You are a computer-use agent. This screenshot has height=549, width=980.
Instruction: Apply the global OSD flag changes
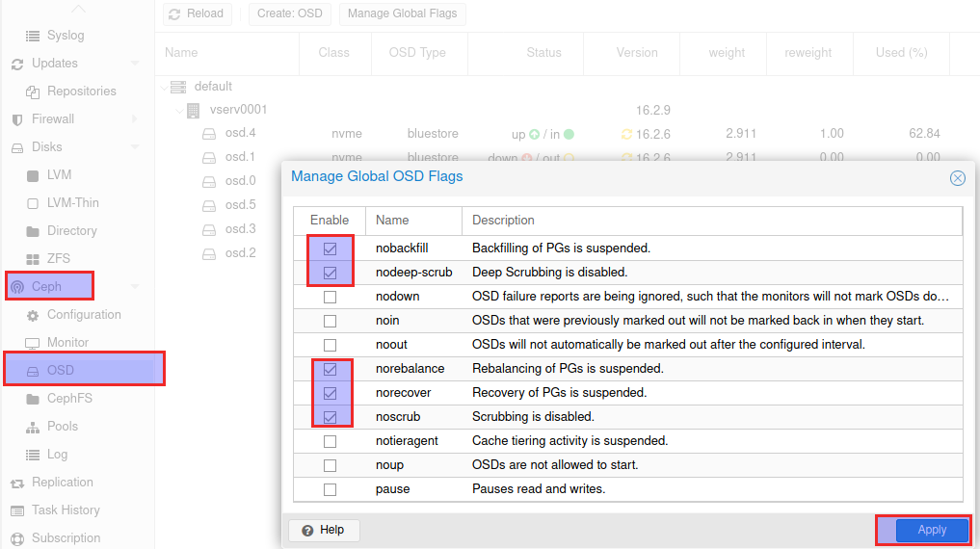coord(931,530)
